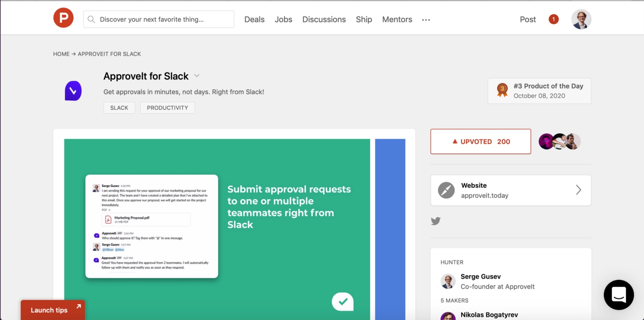The width and height of the screenshot is (644, 320).
Task: Expand the more options ellipsis menu
Action: click(x=426, y=20)
